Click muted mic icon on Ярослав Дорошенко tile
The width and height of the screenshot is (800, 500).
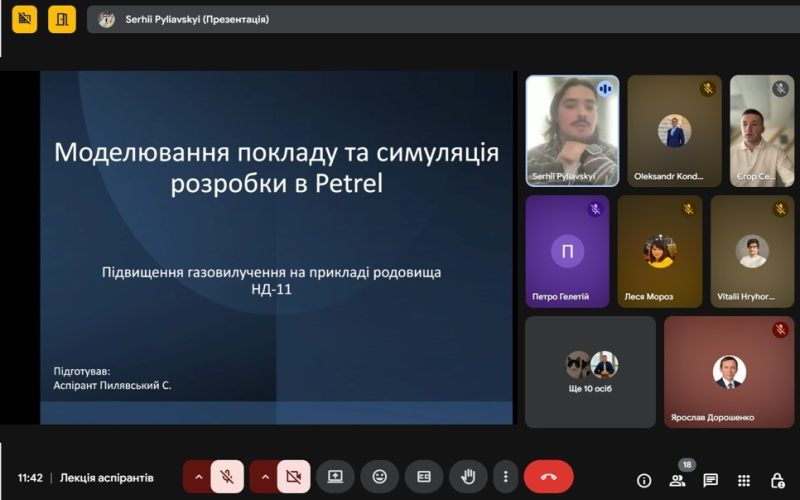pos(780,330)
